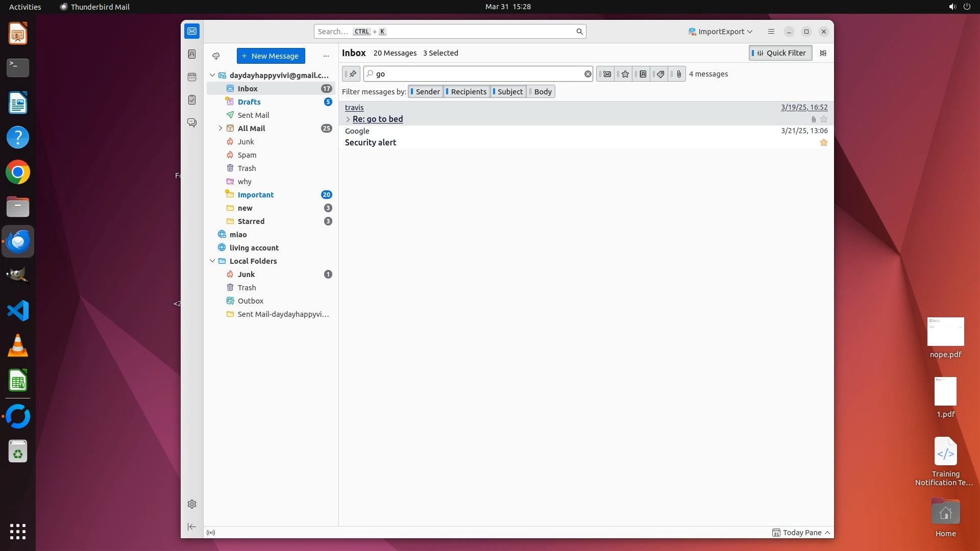Toggle the unread messages filter icon
This screenshot has height=551, width=980.
pyautogui.click(x=606, y=74)
